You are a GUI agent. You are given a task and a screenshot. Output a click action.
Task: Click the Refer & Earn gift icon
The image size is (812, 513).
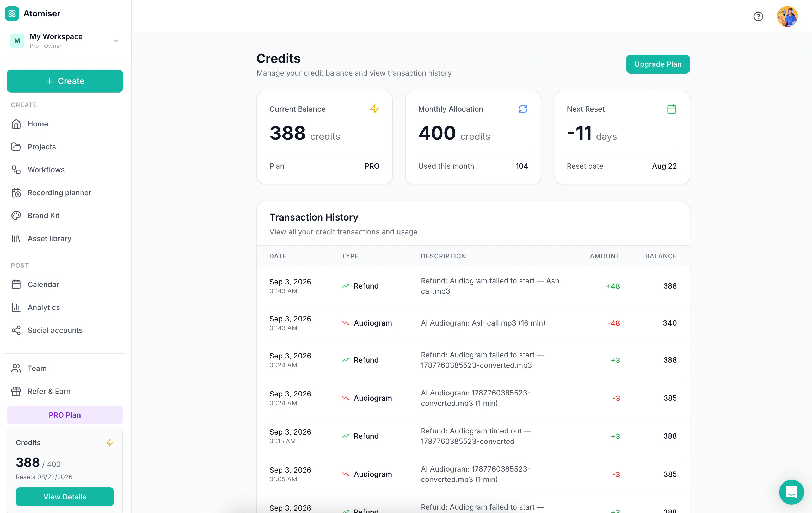[x=16, y=391]
